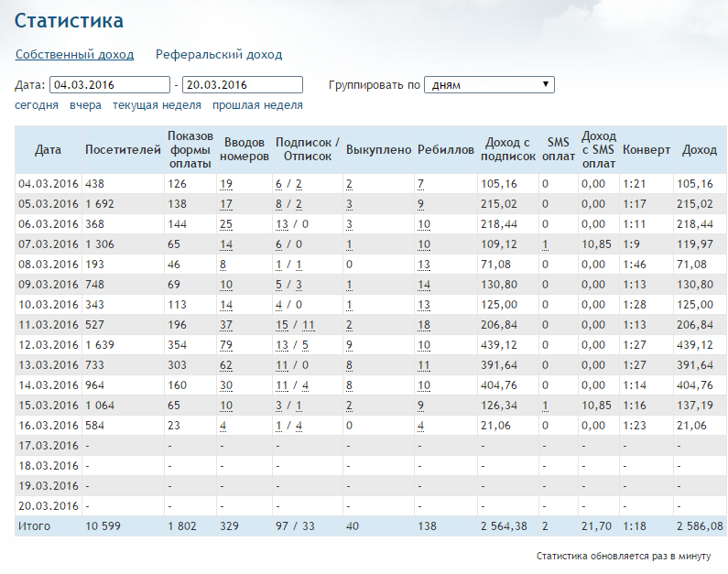Image resolution: width=728 pixels, height=574 pixels.
Task: Click the Конверт column header
Action: (x=647, y=149)
